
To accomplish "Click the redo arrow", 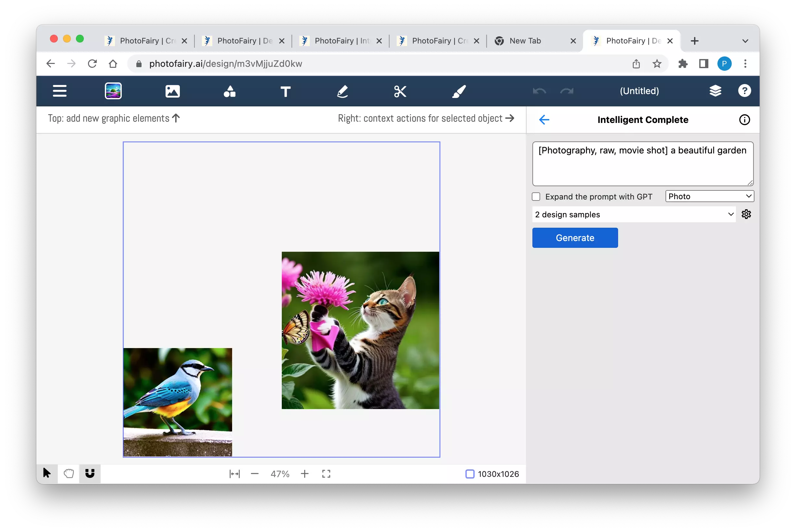I will [566, 91].
